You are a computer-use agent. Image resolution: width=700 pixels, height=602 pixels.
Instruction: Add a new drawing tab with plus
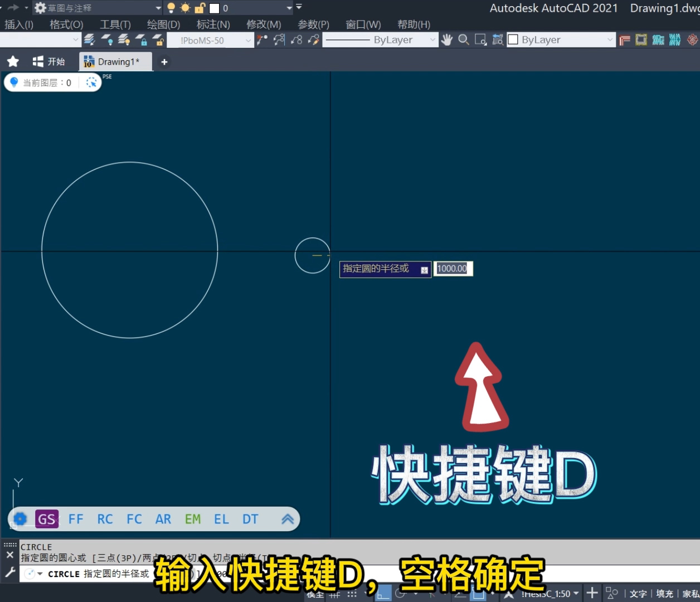pos(164,62)
